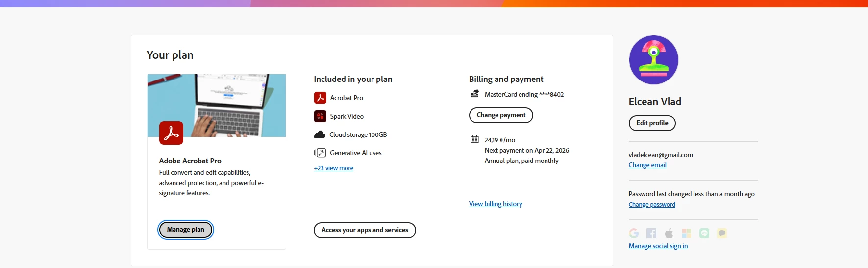Click the Acrobat Pro app icon in plan list
Image resolution: width=868 pixels, height=268 pixels.
click(320, 98)
